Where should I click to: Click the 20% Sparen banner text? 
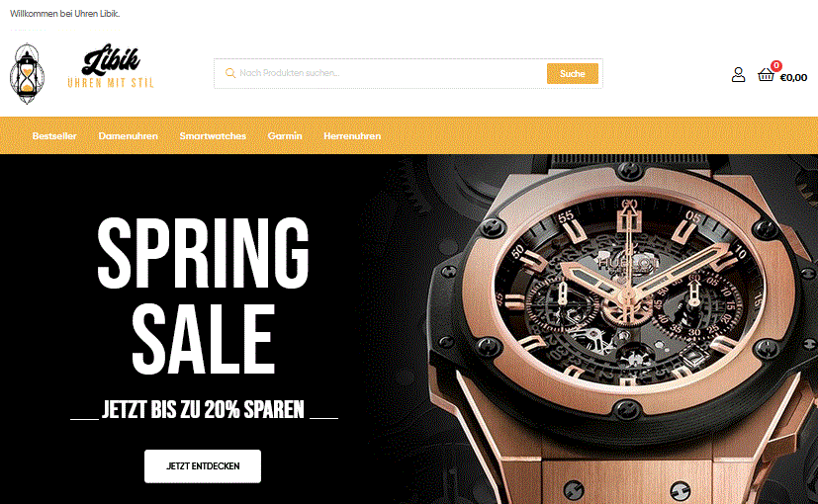(x=204, y=410)
